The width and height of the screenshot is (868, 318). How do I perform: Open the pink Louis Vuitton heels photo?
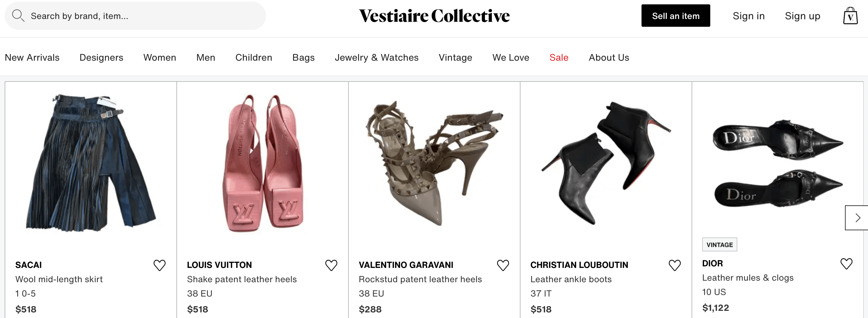pos(263,163)
